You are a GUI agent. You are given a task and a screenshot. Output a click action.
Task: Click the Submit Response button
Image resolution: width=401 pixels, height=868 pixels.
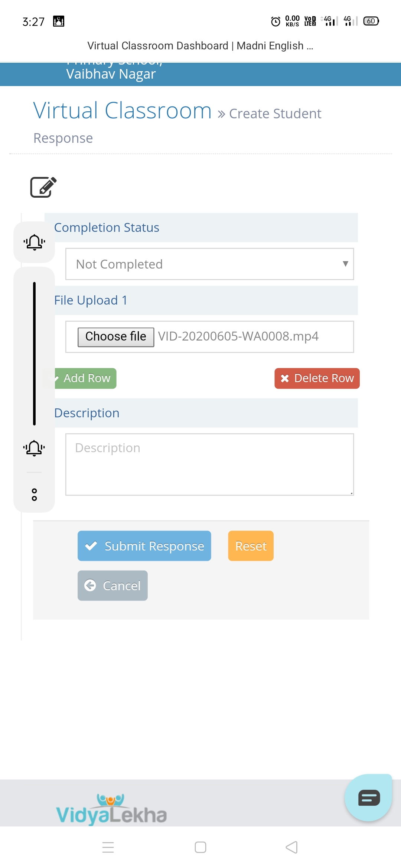pyautogui.click(x=144, y=546)
